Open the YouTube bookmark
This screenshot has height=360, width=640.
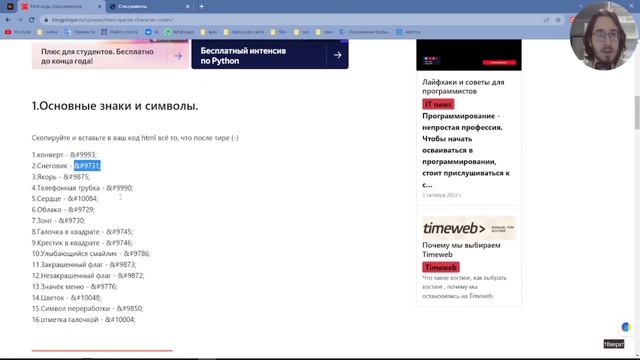[x=18, y=32]
